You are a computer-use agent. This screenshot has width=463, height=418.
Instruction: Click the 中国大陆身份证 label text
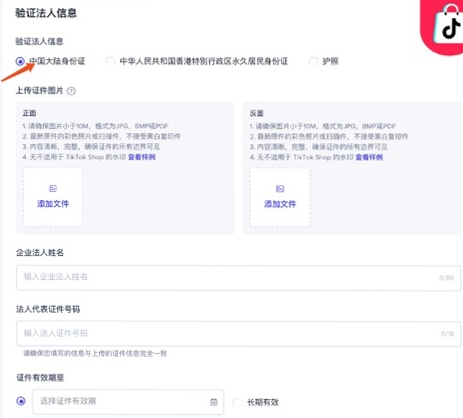tap(57, 61)
